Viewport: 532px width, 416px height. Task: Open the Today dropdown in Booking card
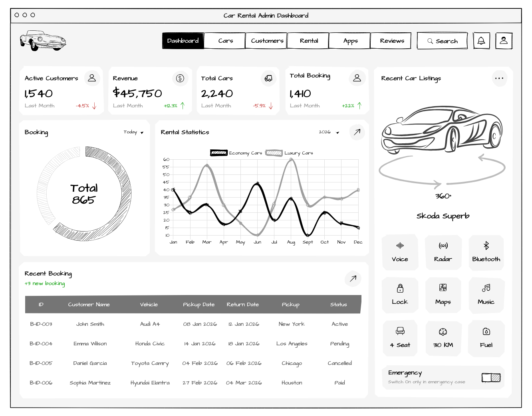[133, 132]
